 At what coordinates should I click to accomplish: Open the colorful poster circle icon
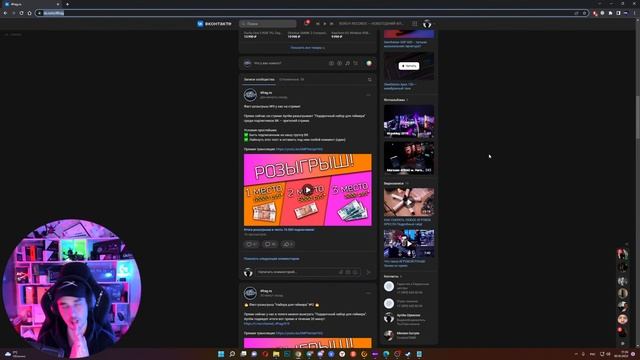click(369, 63)
